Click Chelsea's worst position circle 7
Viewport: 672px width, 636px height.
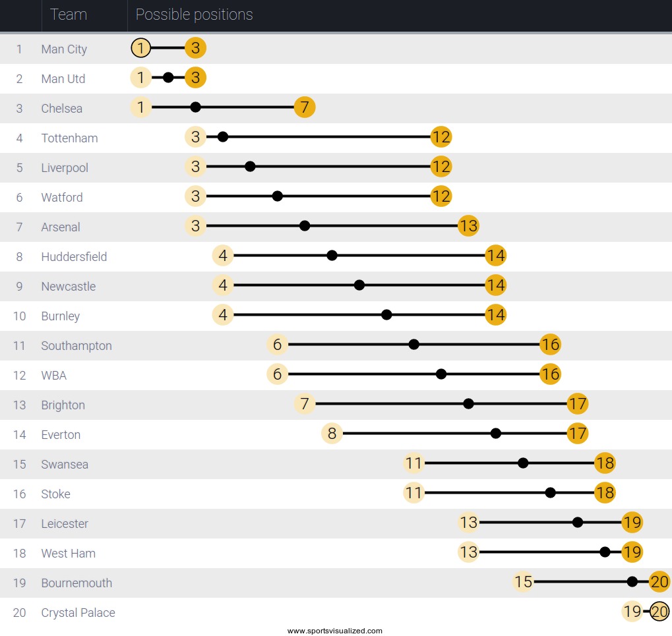point(305,107)
